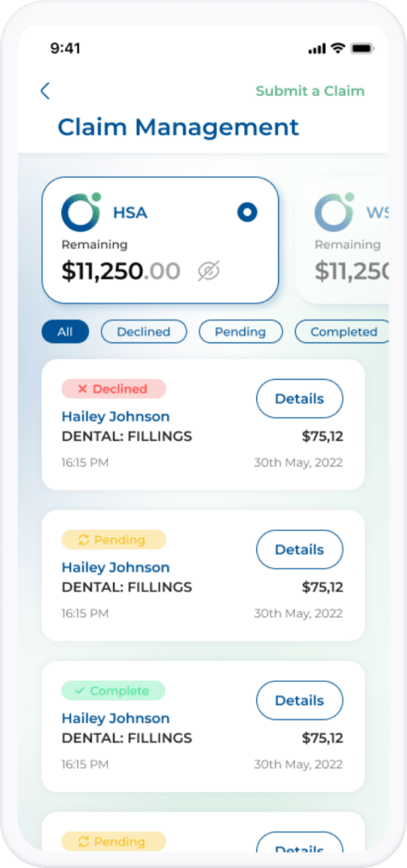
Task: Open Submit a Claim link
Action: pyautogui.click(x=310, y=91)
